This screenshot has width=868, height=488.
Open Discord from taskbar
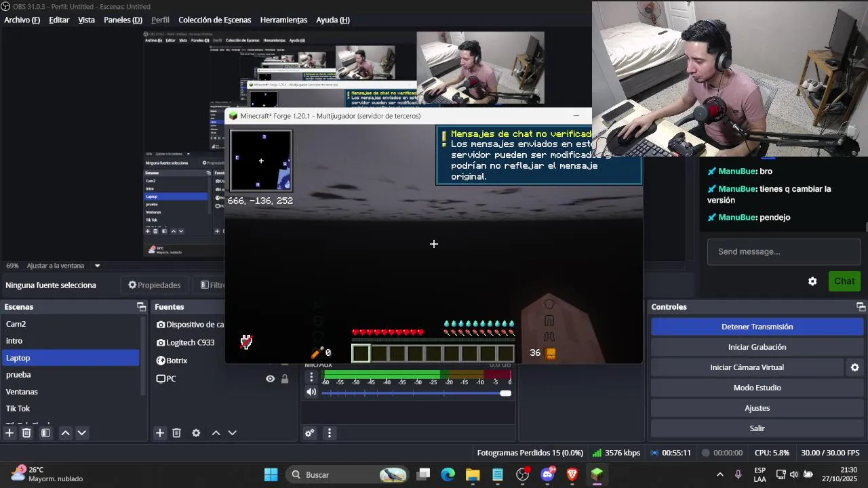tap(547, 474)
